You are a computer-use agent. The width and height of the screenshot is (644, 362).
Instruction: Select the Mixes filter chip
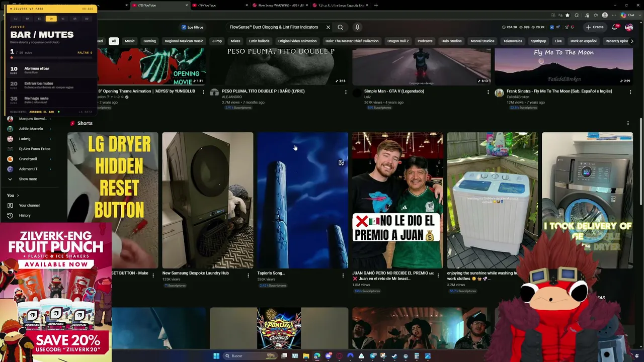click(x=235, y=41)
